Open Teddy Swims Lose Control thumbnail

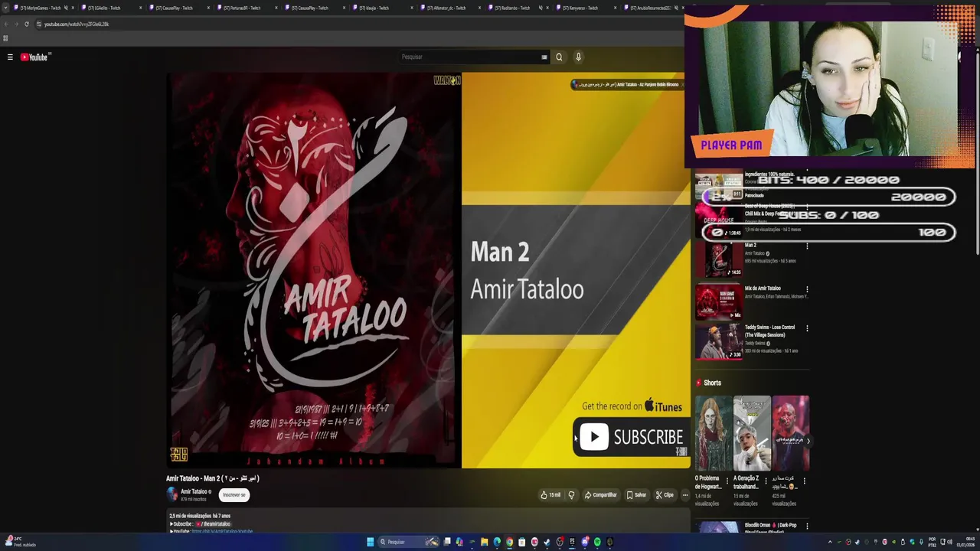[x=718, y=341]
